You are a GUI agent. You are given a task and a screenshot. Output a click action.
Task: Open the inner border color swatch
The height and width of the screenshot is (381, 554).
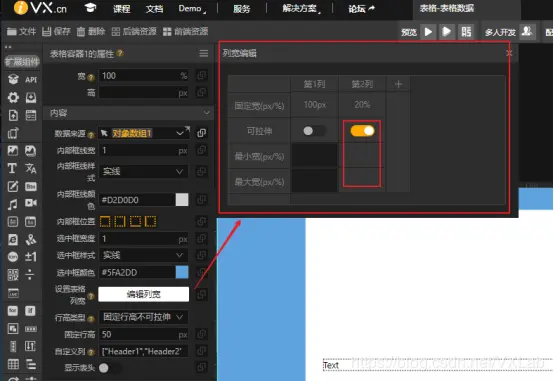click(x=182, y=200)
